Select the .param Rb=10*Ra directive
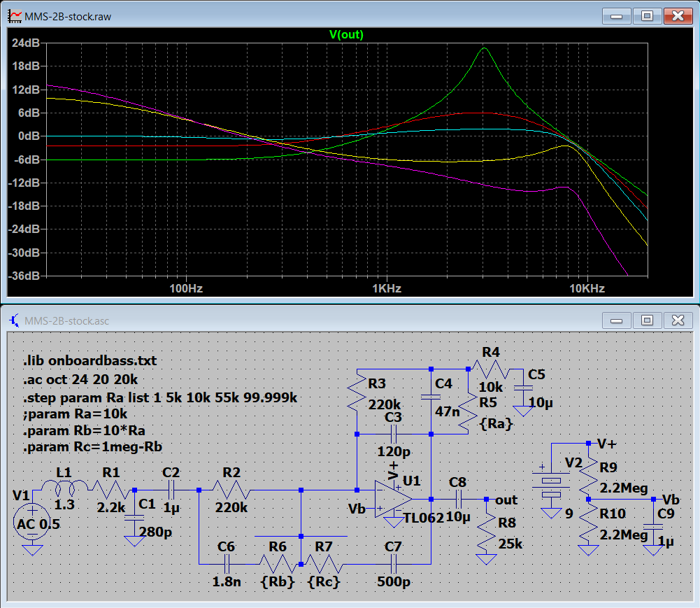Viewport: 700px width, 608px height. pos(84,430)
